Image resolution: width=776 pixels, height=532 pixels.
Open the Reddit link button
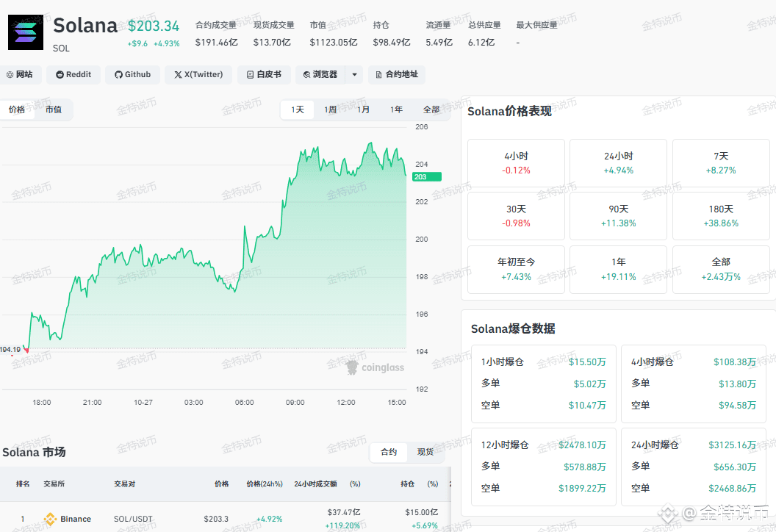[x=73, y=75]
